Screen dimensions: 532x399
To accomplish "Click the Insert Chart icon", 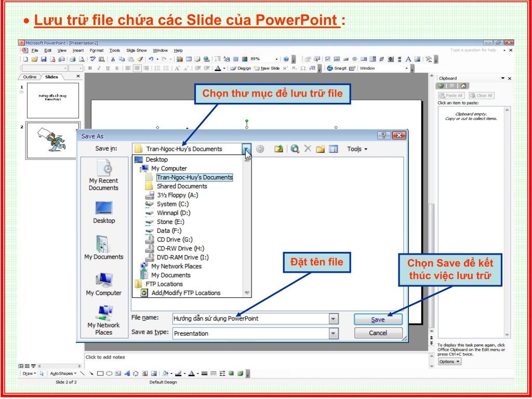I will click(x=179, y=59).
